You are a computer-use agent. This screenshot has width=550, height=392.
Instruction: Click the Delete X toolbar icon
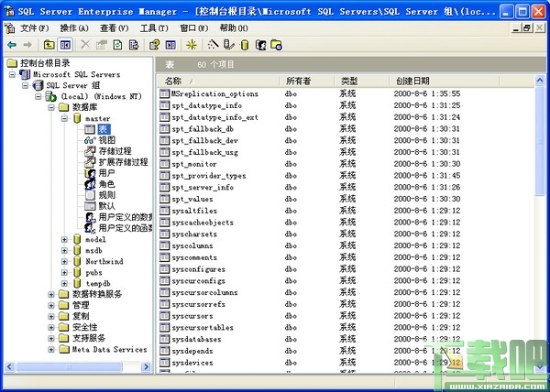coord(85,45)
